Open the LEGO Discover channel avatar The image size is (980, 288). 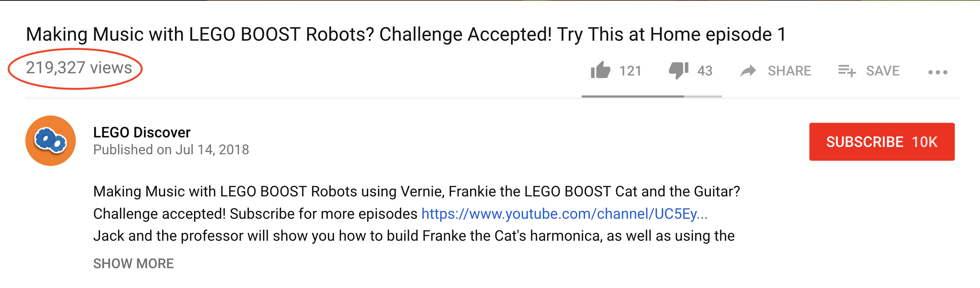coord(51,141)
